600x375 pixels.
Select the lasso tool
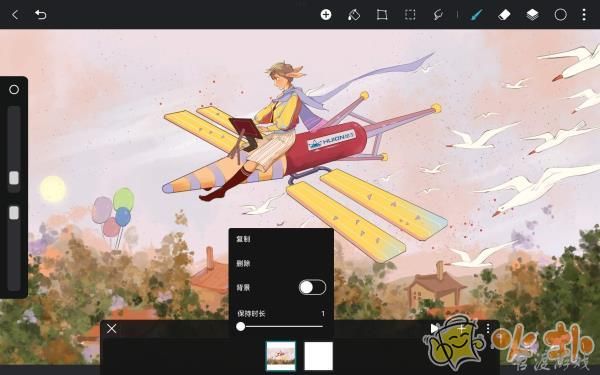438,15
